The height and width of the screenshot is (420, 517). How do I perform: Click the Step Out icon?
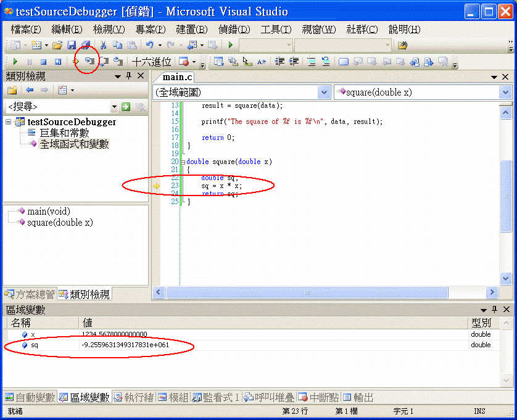click(x=118, y=61)
